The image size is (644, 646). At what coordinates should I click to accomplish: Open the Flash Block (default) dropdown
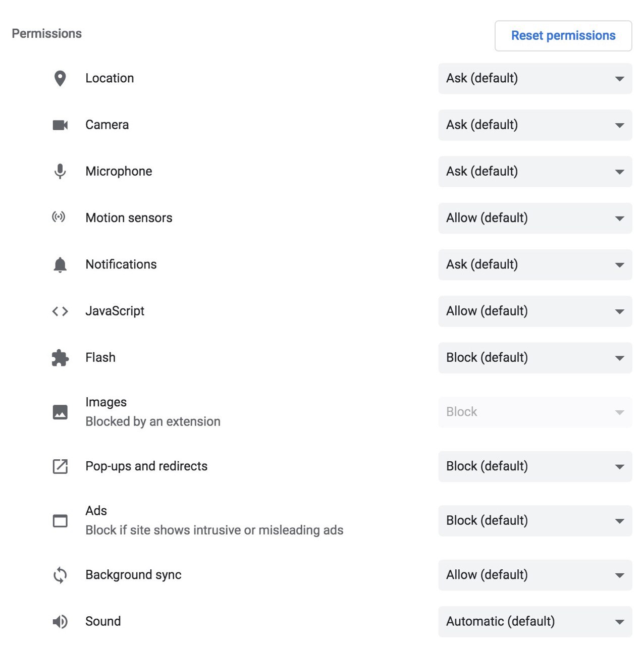coord(535,358)
